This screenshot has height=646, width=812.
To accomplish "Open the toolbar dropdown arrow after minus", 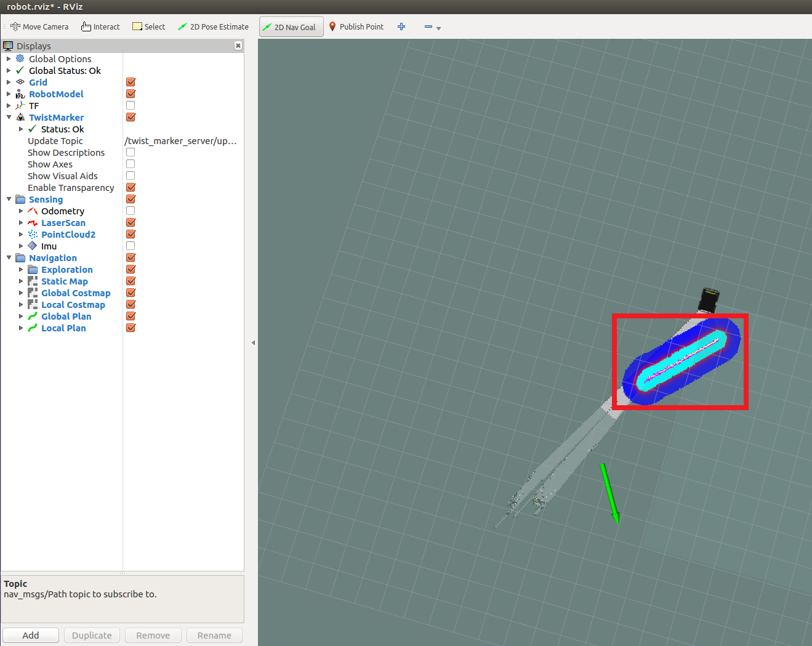I will point(438,28).
